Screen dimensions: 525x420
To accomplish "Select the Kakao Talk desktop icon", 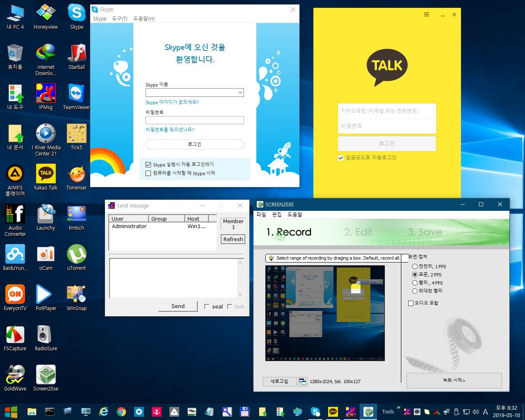I will [46, 177].
